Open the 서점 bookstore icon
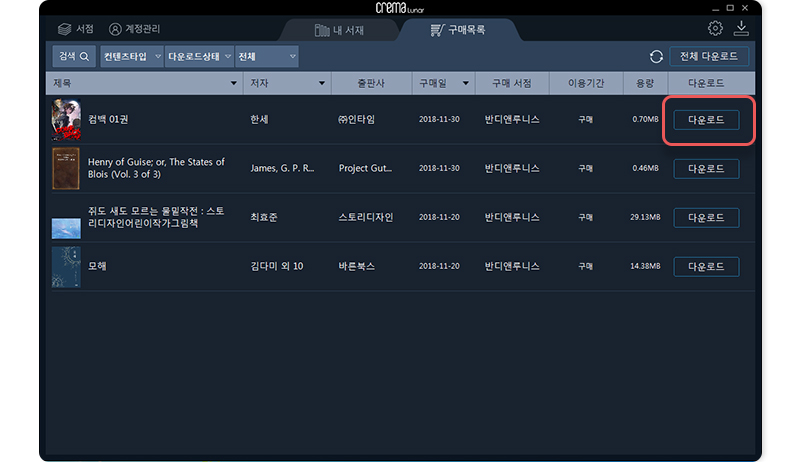Screen dimensions: 801x462 point(65,29)
